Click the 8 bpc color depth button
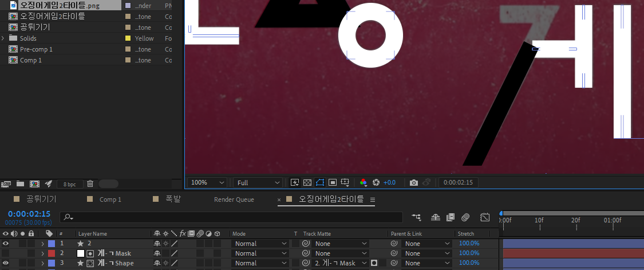This screenshot has width=644, height=270. click(70, 184)
